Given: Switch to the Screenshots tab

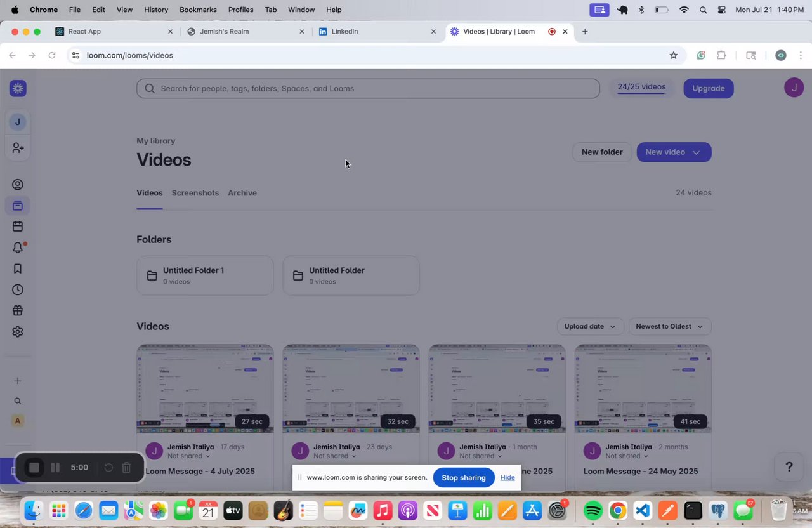Looking at the screenshot, I should coord(195,193).
